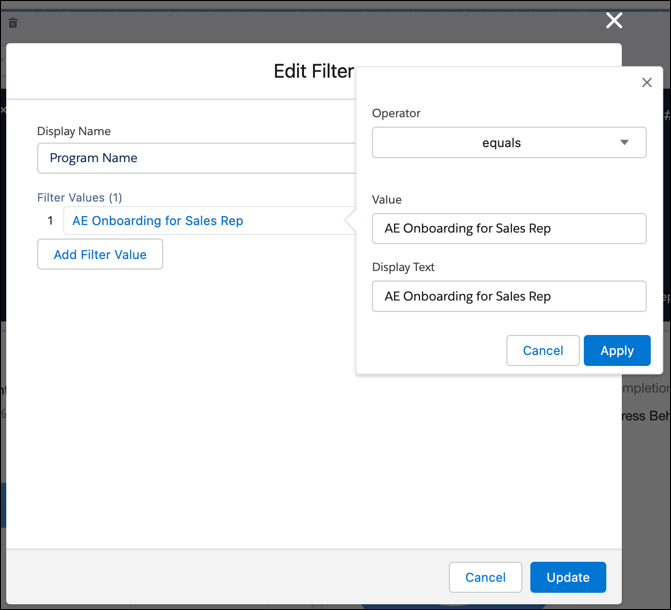Image resolution: width=671 pixels, height=610 pixels.
Task: Click the Update button
Action: 568,577
